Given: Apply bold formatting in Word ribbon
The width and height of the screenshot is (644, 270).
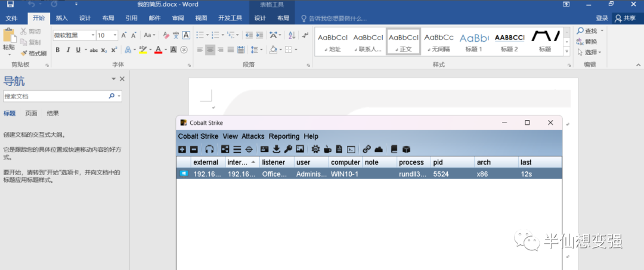Looking at the screenshot, I should coord(57,50).
